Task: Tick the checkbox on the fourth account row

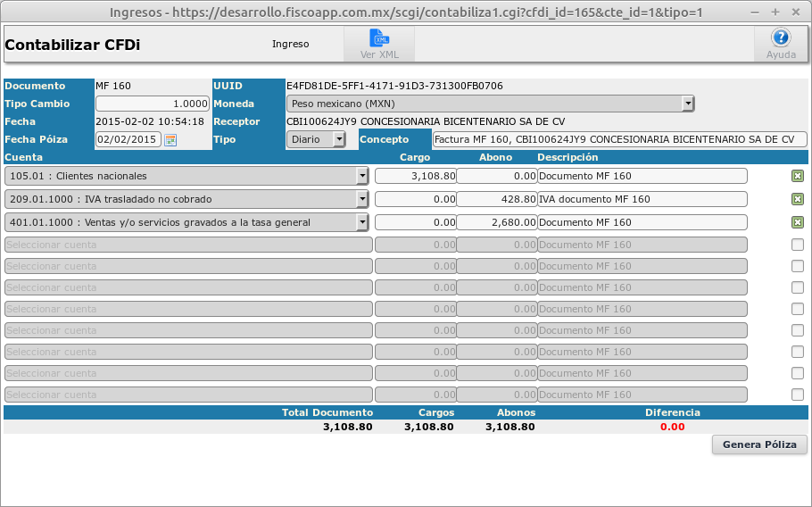Action: pyautogui.click(x=797, y=245)
